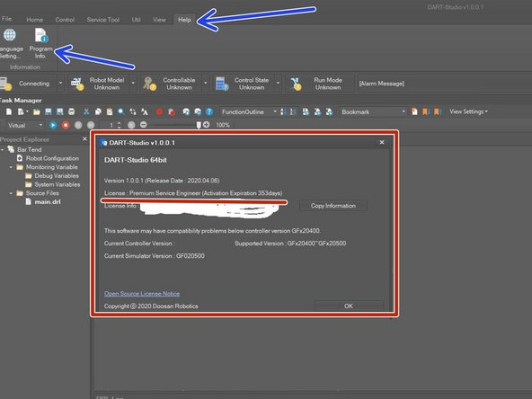
Task: Switch to the Home ribbon tab
Action: (x=35, y=20)
